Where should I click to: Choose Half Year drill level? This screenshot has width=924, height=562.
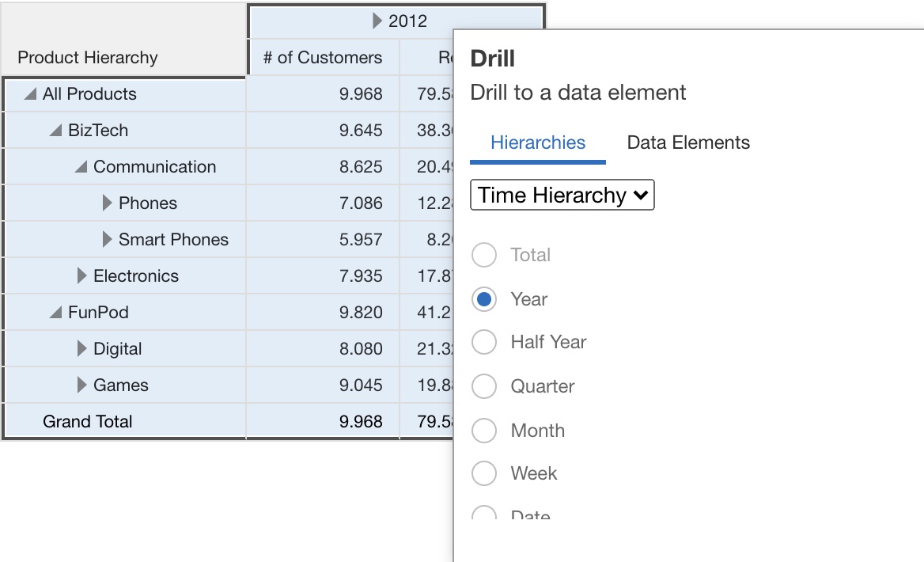coord(484,342)
